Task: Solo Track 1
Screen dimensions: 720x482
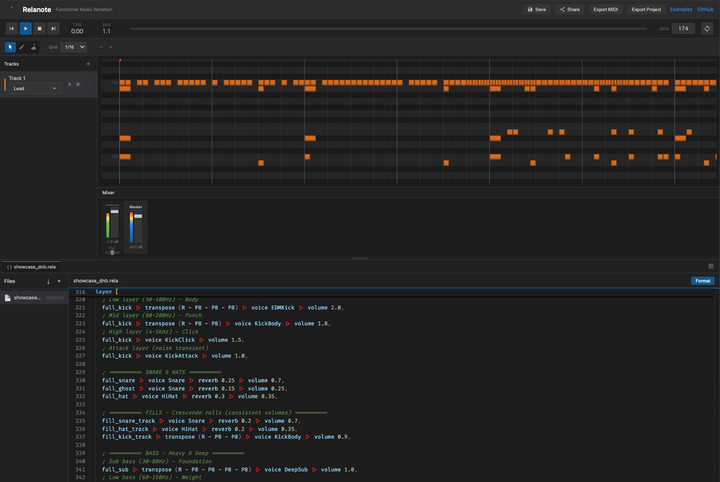Action: click(69, 84)
